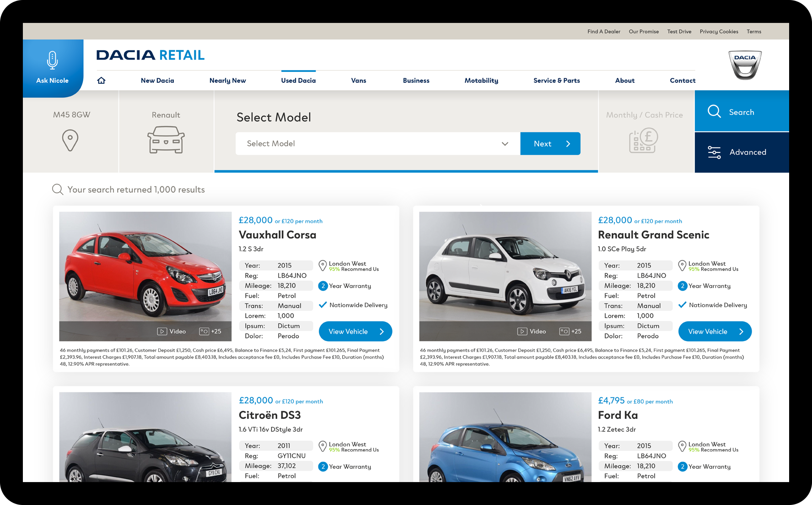Open the Find A Dealer link
Screen dimensions: 812x505
tap(604, 32)
